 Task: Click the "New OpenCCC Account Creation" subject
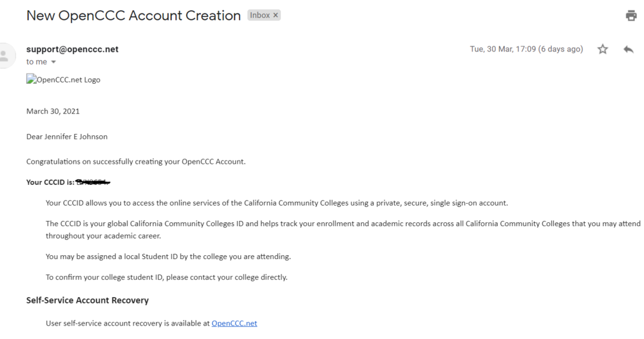click(133, 15)
